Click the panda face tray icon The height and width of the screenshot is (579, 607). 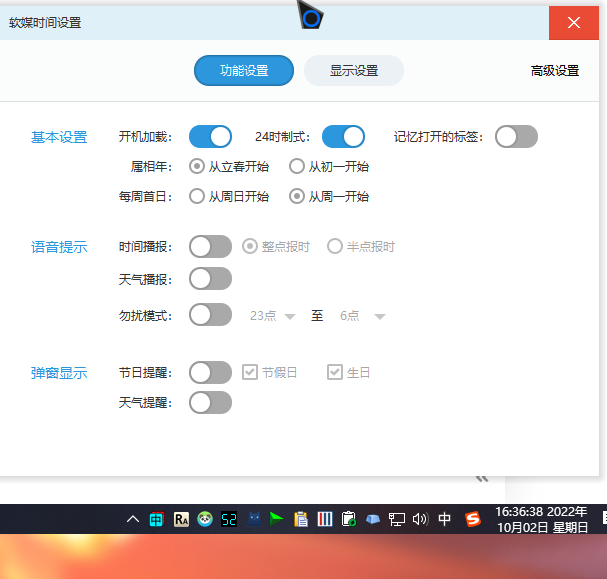205,519
